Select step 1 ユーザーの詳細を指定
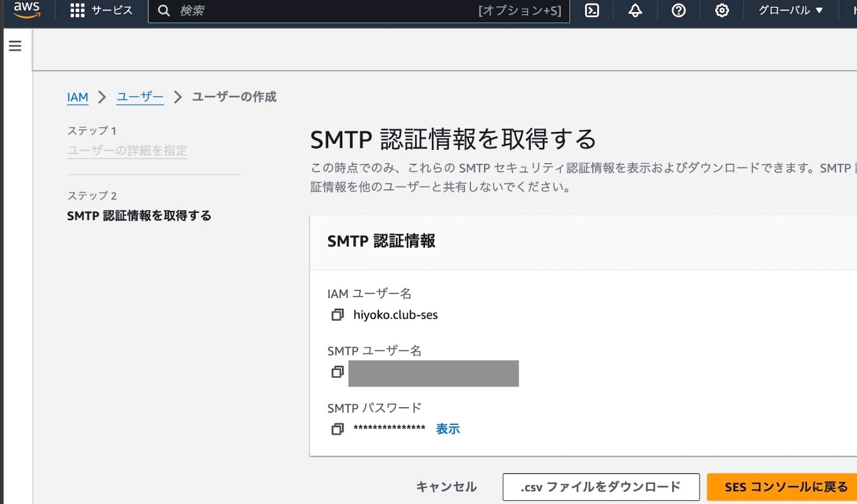Viewport: 857px width, 504px height. (x=127, y=150)
